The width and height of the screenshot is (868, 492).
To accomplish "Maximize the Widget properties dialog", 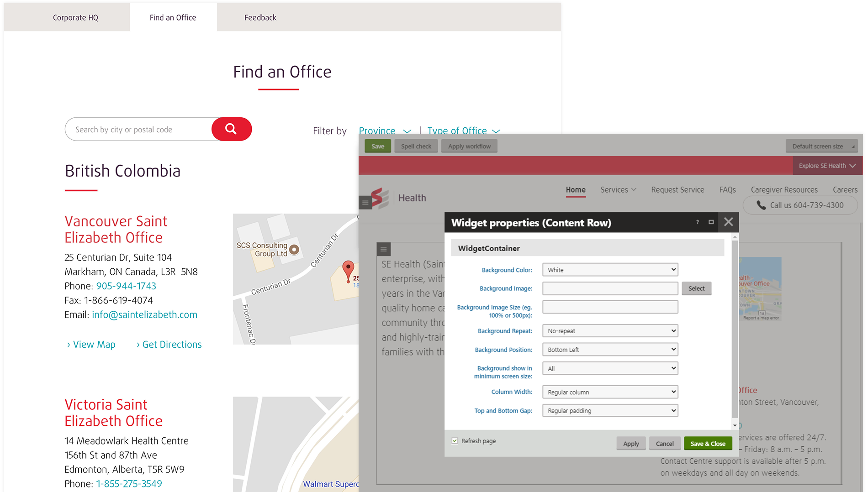I will click(711, 222).
